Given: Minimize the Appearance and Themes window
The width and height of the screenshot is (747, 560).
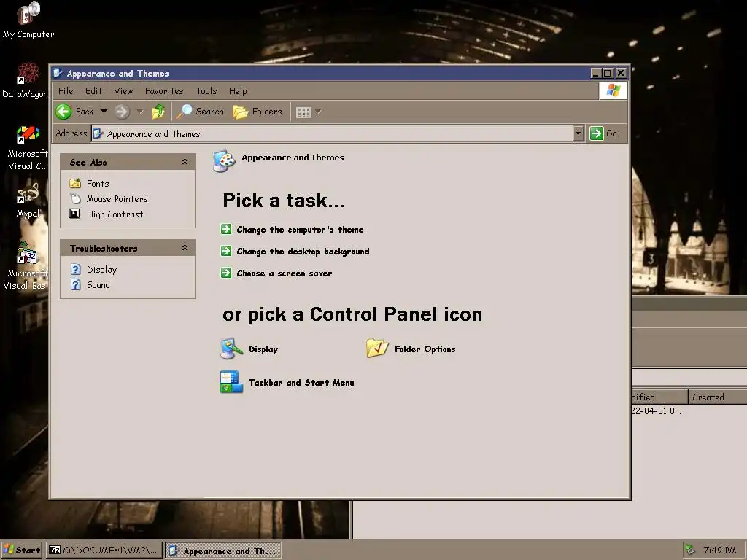Looking at the screenshot, I should pos(596,73).
